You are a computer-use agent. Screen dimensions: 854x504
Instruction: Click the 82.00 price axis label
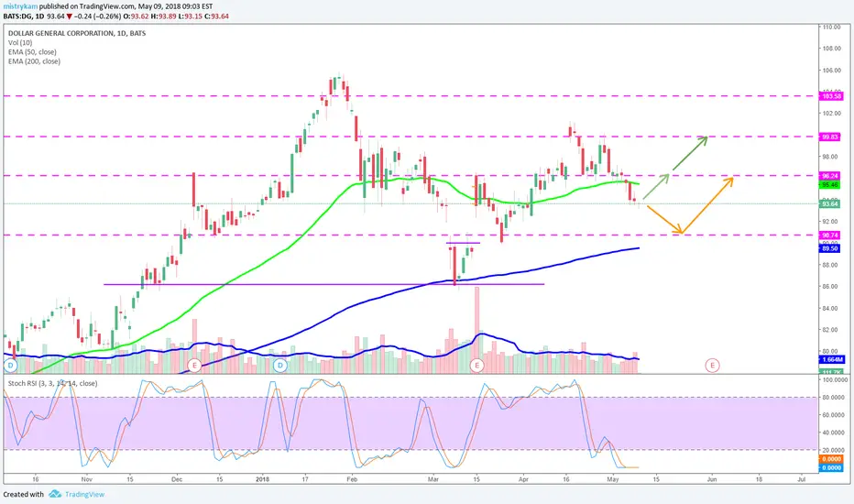[x=830, y=330]
